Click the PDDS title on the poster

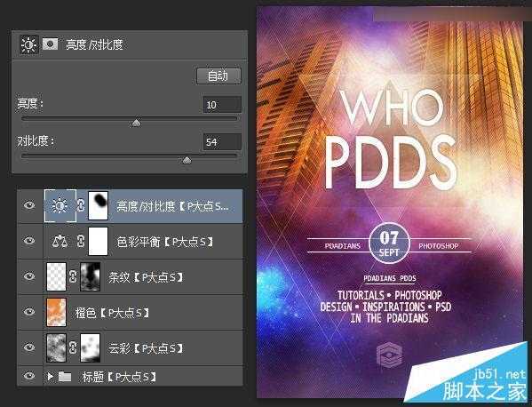390,163
